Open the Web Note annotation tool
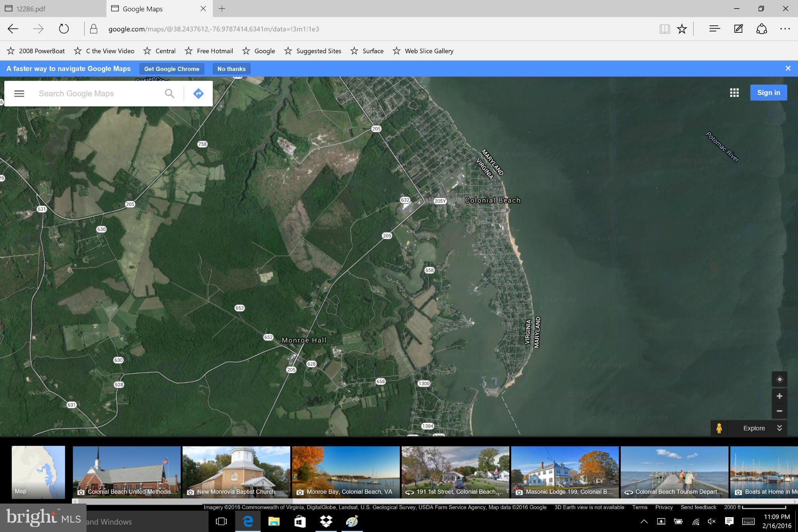The width and height of the screenshot is (798, 532). (x=738, y=28)
